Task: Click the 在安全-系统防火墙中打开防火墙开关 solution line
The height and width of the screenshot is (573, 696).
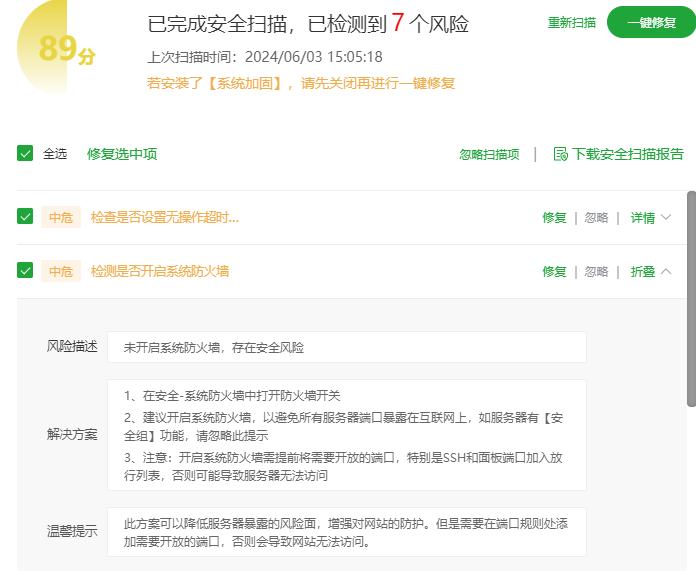Action: pos(232,395)
